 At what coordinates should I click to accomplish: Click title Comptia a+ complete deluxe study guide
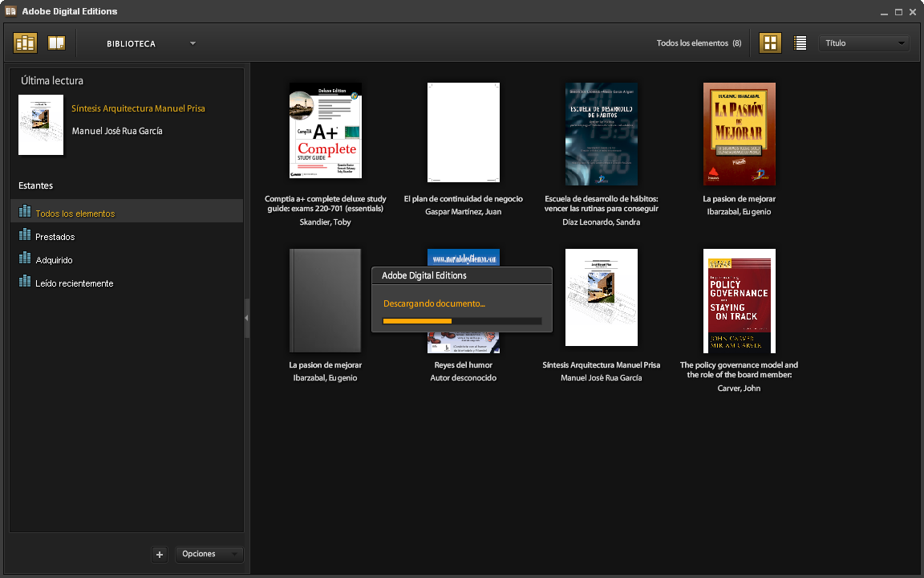pos(326,203)
